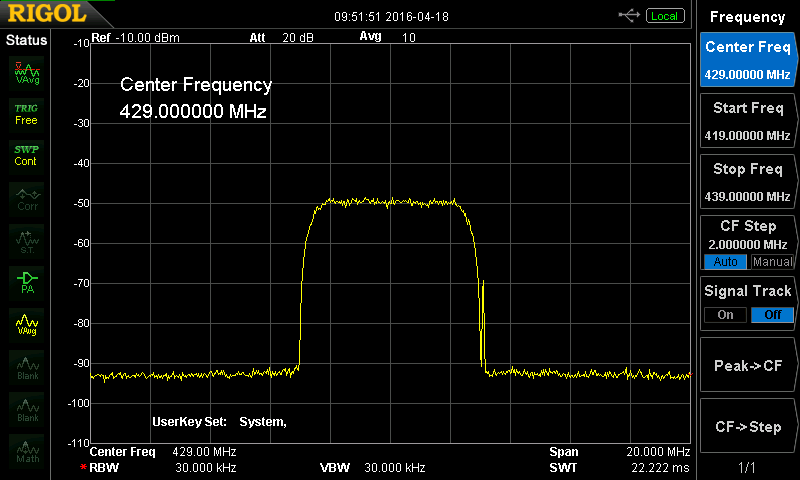The height and width of the screenshot is (480, 800).
Task: Click the USB connection icon
Action: 629,16
